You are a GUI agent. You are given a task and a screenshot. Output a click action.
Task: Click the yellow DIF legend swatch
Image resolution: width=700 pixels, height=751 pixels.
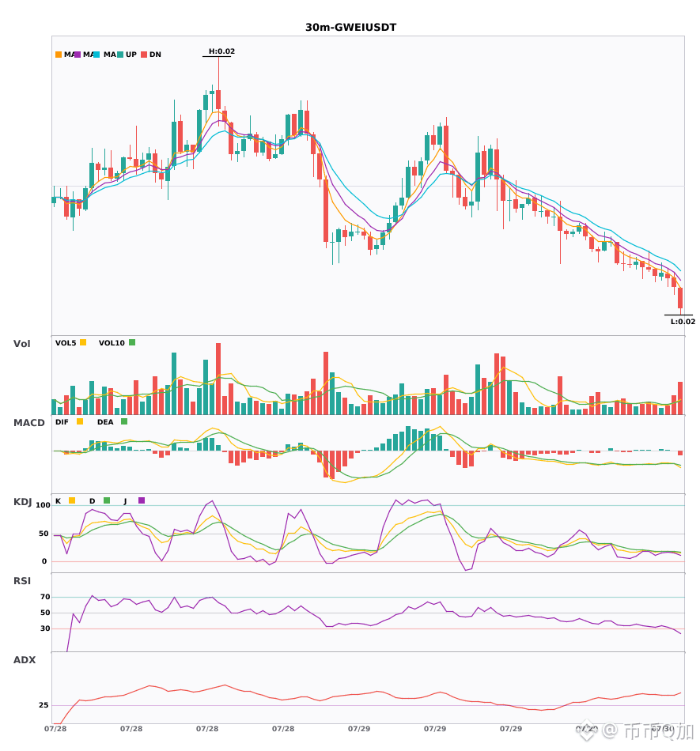tap(80, 421)
